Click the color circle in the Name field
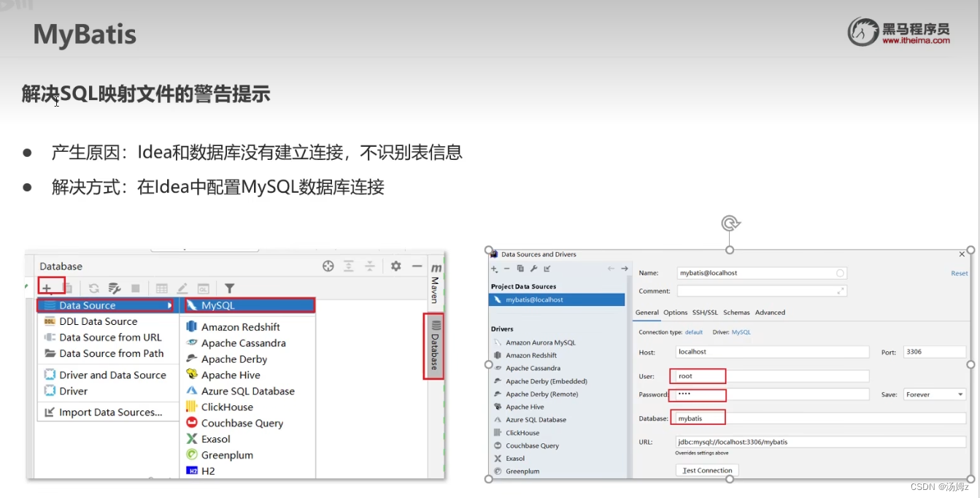Image resolution: width=980 pixels, height=498 pixels. click(841, 273)
